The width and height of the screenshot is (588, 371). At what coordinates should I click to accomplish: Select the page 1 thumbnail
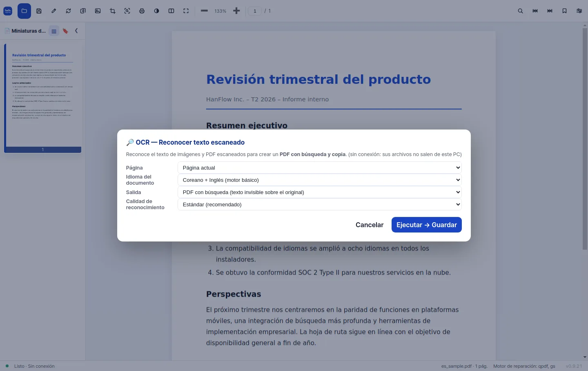point(43,98)
